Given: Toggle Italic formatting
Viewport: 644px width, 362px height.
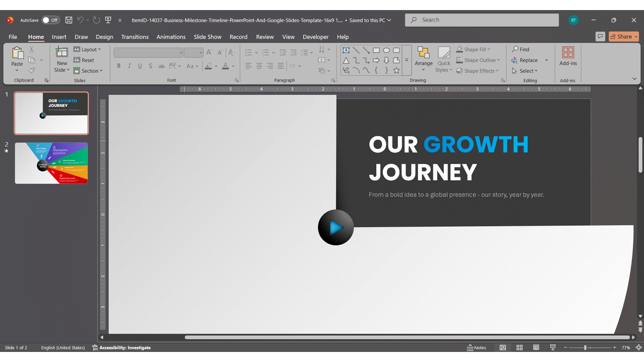Looking at the screenshot, I should (x=129, y=66).
